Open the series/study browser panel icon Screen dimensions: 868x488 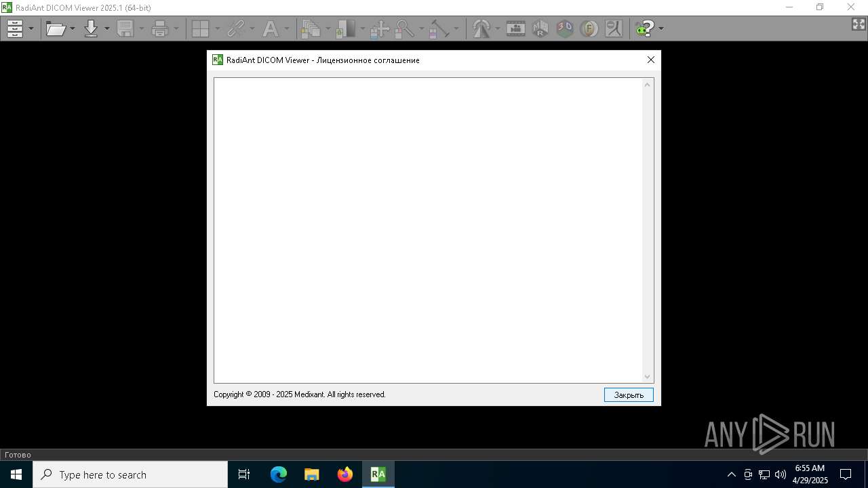point(15,28)
